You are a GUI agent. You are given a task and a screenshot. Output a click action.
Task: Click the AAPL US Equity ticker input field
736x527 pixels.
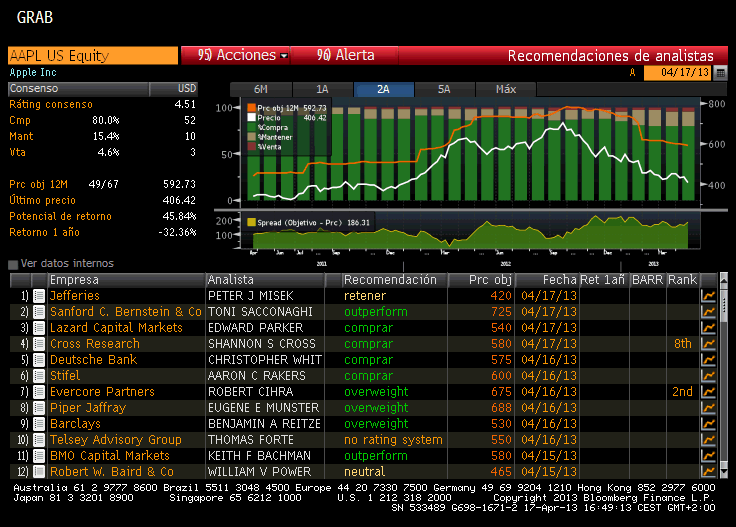tap(91, 56)
